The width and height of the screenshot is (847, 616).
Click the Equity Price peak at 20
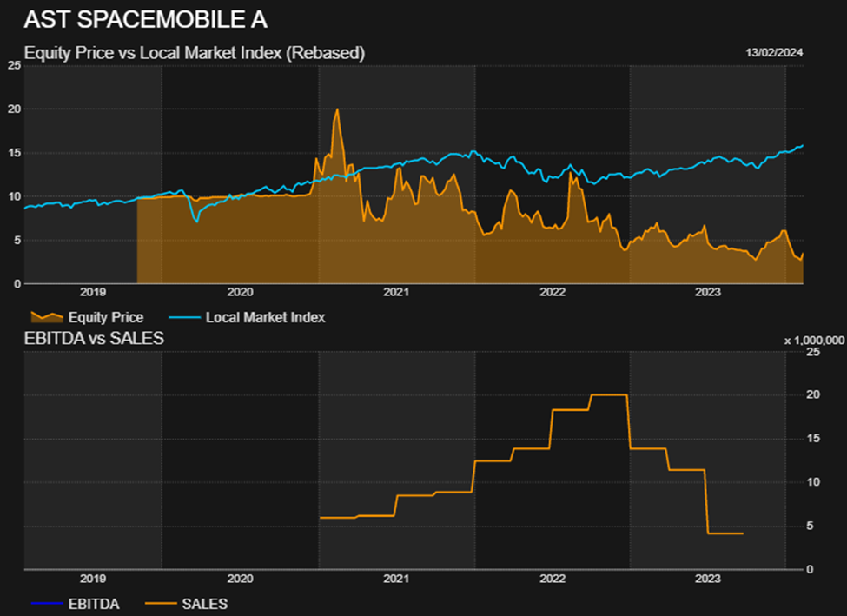pyautogui.click(x=337, y=109)
